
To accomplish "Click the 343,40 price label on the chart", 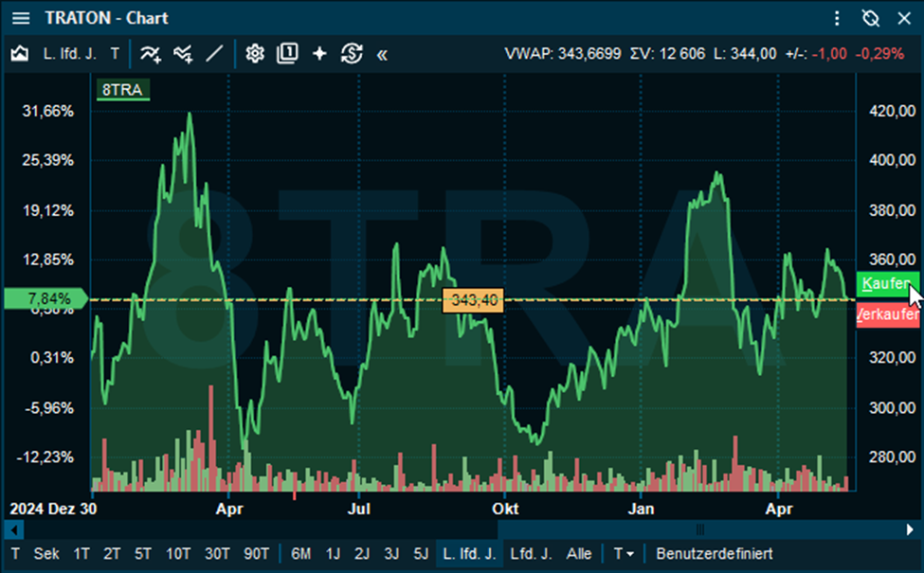I will (x=473, y=300).
